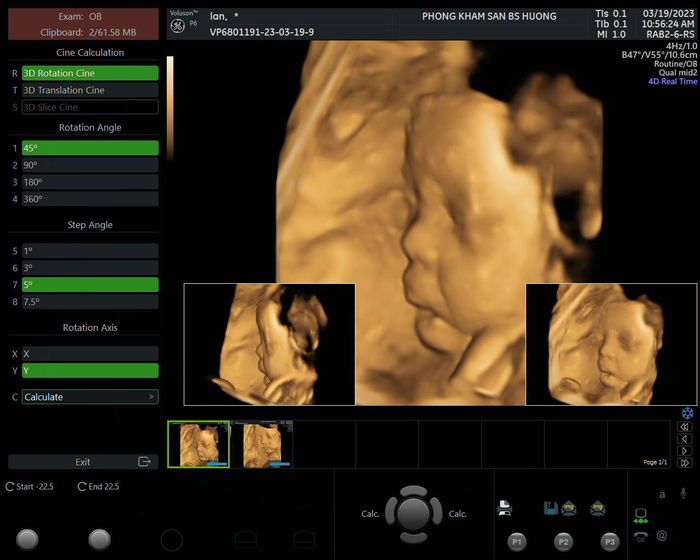Select 360° rotation angle
The width and height of the screenshot is (700, 560).
pyautogui.click(x=89, y=199)
